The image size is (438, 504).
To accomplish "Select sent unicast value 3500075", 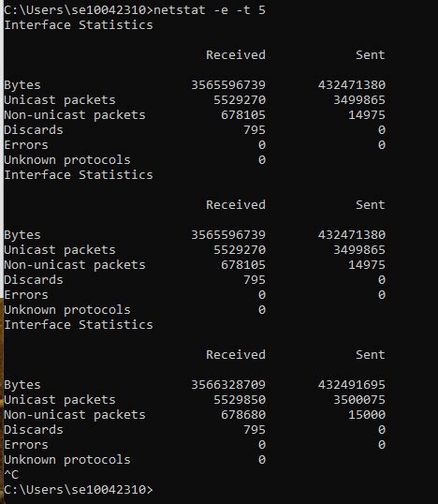I will pos(359,399).
